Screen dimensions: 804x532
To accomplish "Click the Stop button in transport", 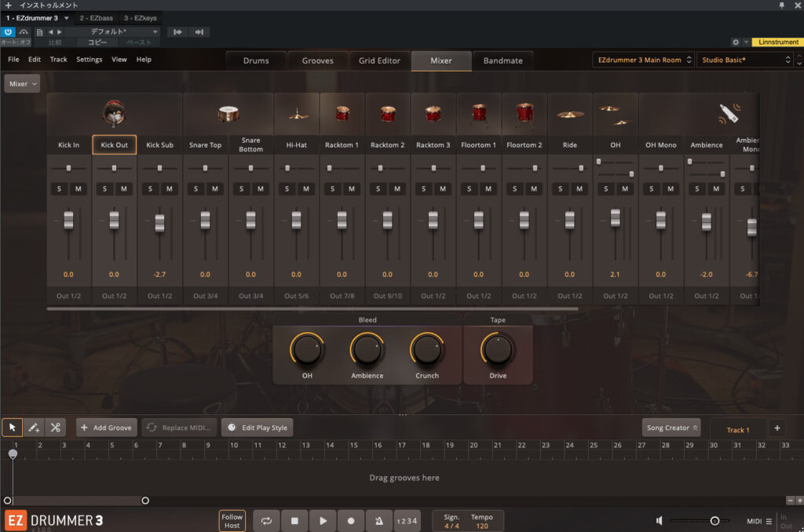I will click(x=294, y=520).
